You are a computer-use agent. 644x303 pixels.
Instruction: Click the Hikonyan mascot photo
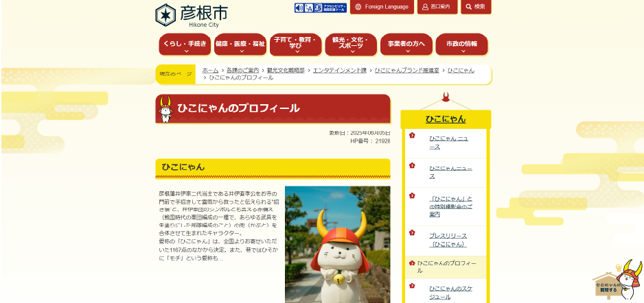pos(337,244)
